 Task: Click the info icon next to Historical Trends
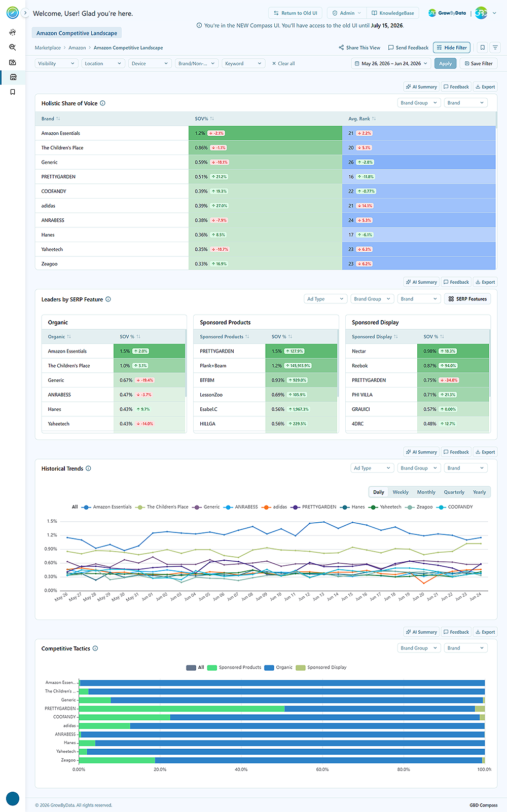pos(88,469)
